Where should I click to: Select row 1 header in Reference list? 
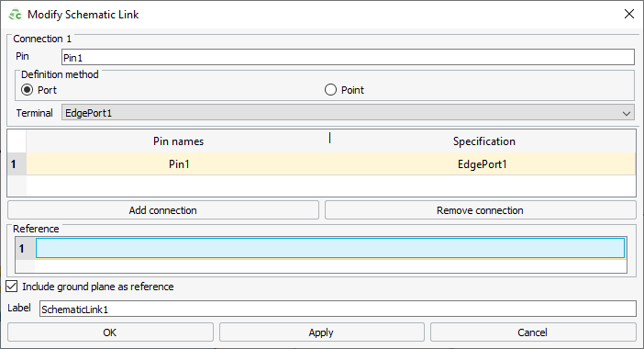coord(25,248)
